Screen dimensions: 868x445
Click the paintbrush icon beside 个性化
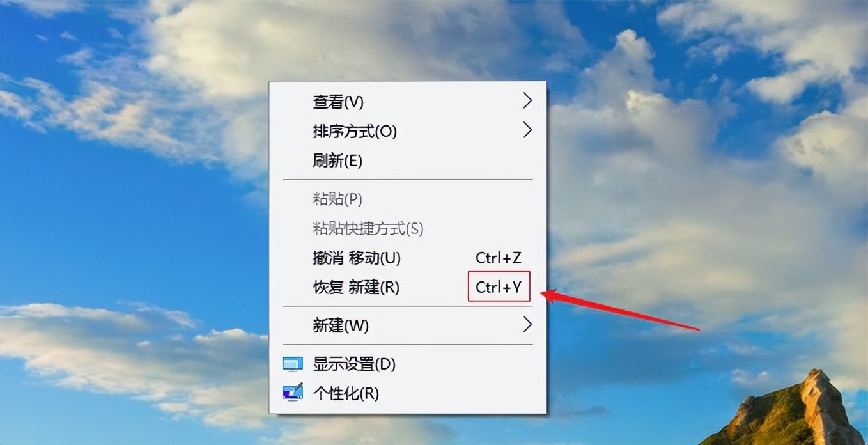(x=293, y=392)
